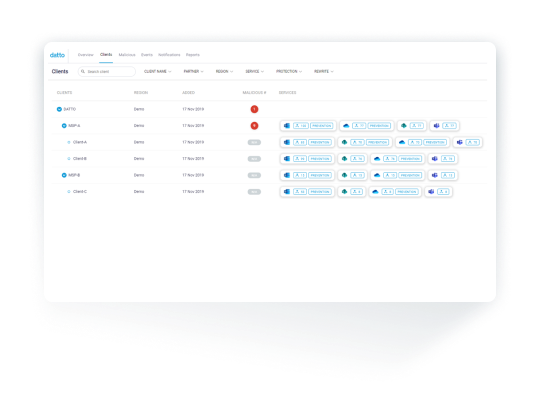This screenshot has width=540, height=405.
Task: Open the Reports tab
Action: tap(193, 55)
